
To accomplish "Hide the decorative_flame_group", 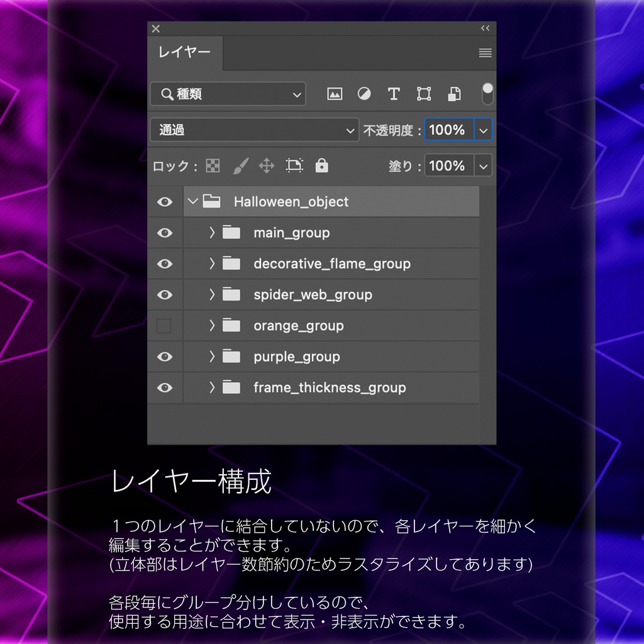I will [x=165, y=264].
